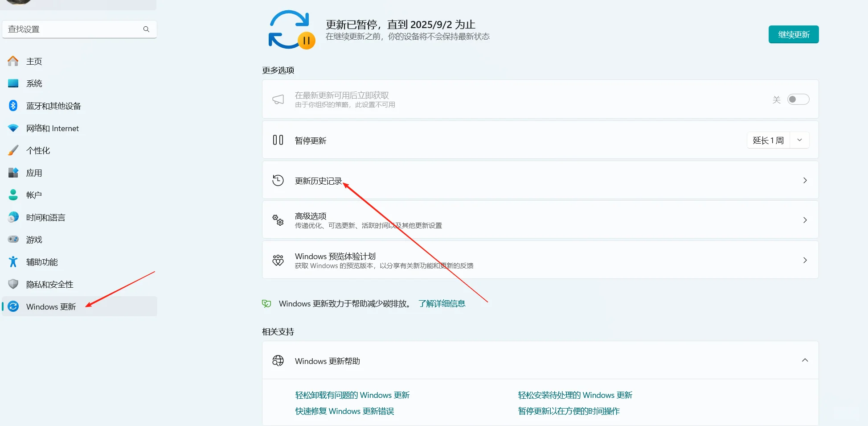The height and width of the screenshot is (426, 868).
Task: Select the 蓝牙和其他设备 Bluetooth icon
Action: point(13,106)
